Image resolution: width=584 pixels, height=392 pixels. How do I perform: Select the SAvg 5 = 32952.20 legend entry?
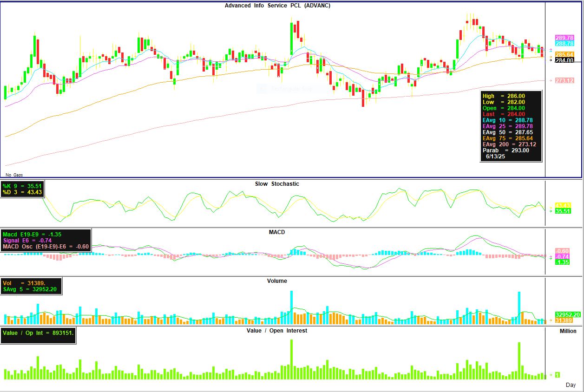click(31, 289)
